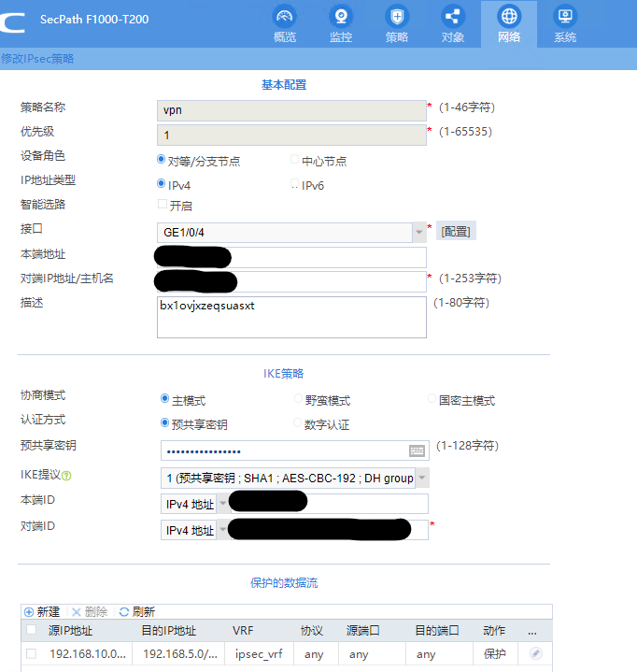Click the 192.168.5.0 destination cell
637x672 pixels.
pos(180,653)
